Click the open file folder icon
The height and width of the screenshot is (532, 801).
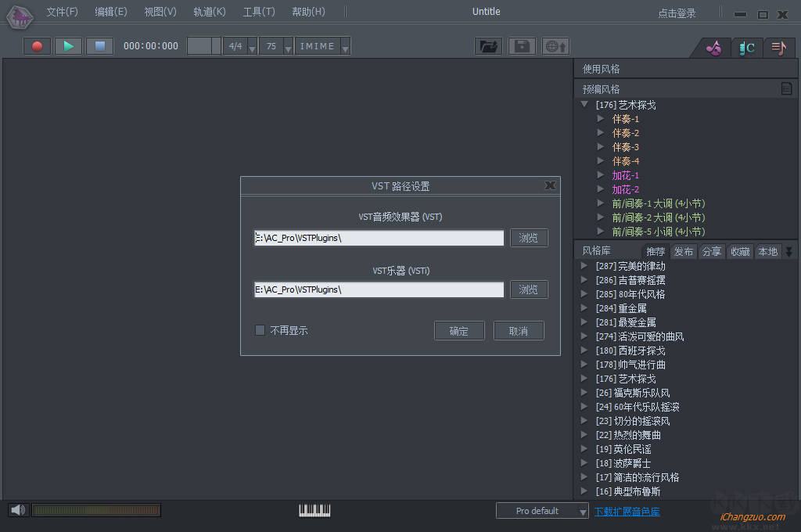tap(488, 46)
